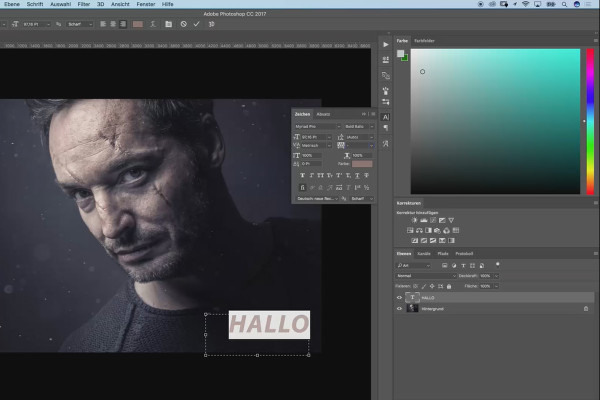
Task: Hide the Hintergrund layer
Action: coord(399,309)
